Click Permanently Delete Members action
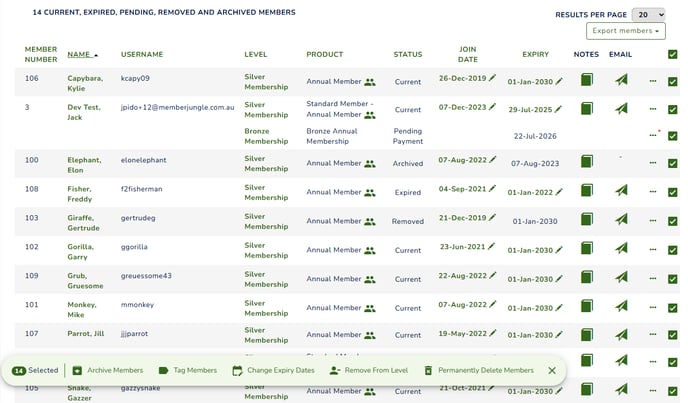 click(479, 370)
